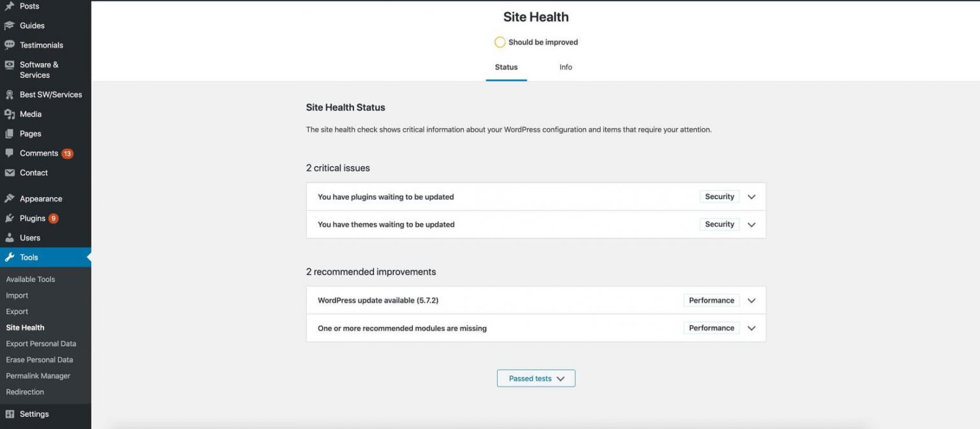Screen dimensions: 980x429
Task: Open Software & Services via its icon
Action: 9,64
